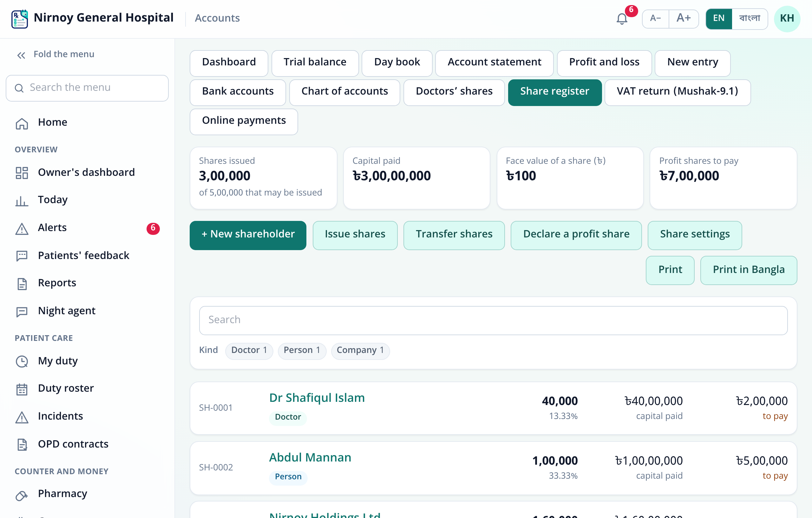Select the Share register tab

554,92
